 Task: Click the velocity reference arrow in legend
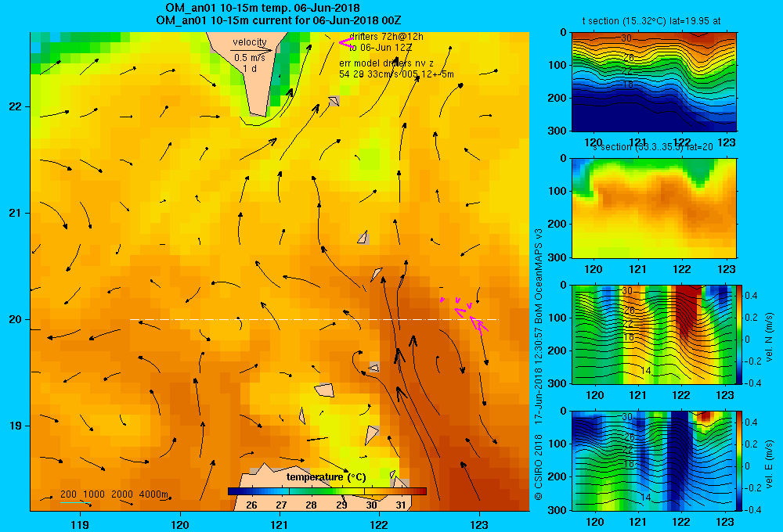point(251,50)
